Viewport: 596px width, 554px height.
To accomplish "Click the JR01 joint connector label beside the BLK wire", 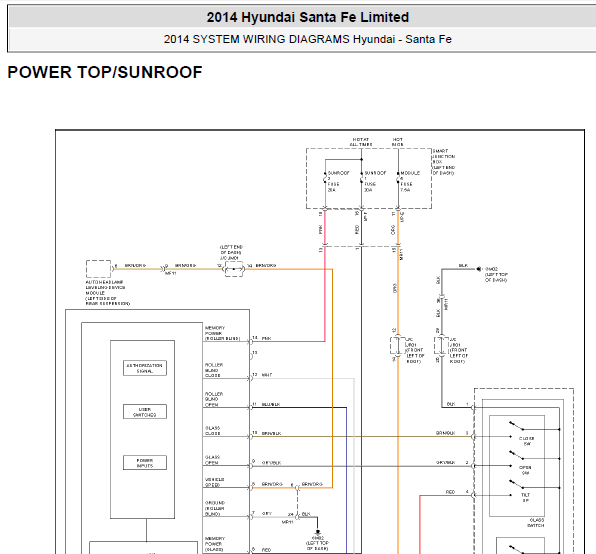I will 459,350.
